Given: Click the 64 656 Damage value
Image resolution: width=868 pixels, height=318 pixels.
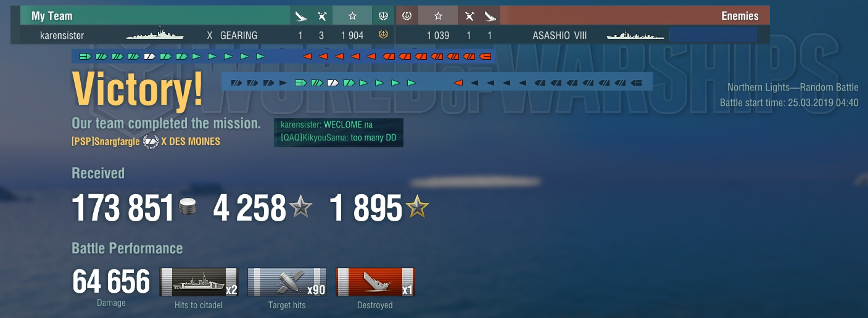Looking at the screenshot, I should click(111, 282).
